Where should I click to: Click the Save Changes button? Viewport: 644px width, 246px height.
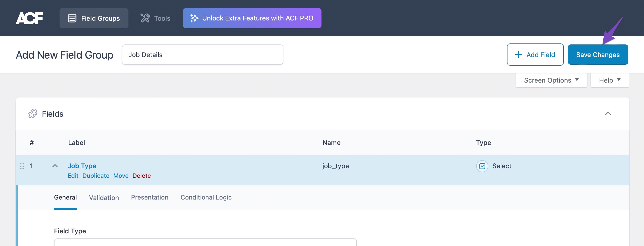coord(598,55)
